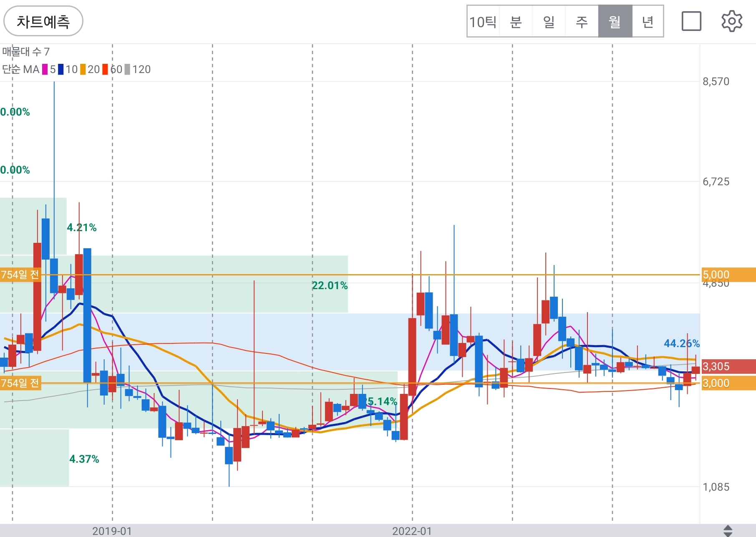
Task: Click the MA 20 orange legend swatch
Action: pyautogui.click(x=83, y=69)
